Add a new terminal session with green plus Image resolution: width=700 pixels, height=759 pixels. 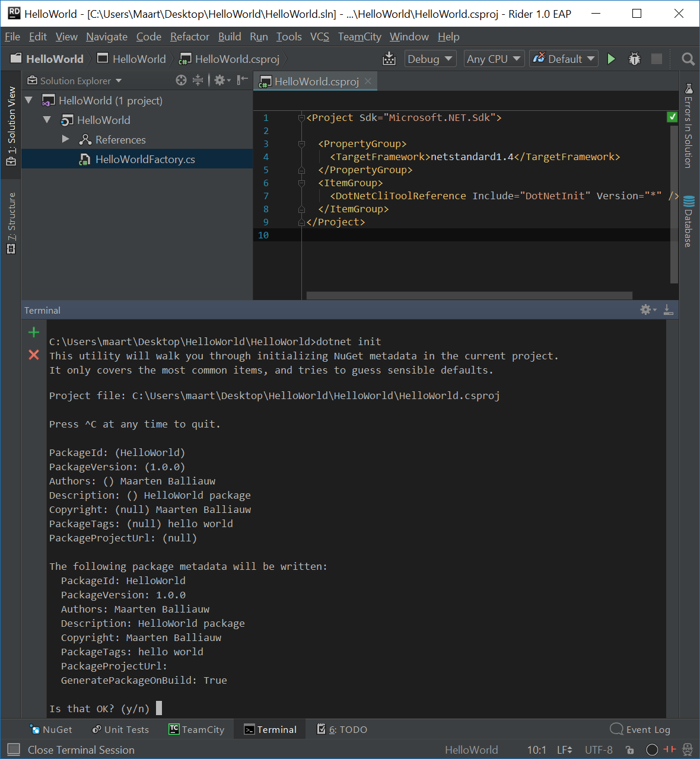click(34, 332)
